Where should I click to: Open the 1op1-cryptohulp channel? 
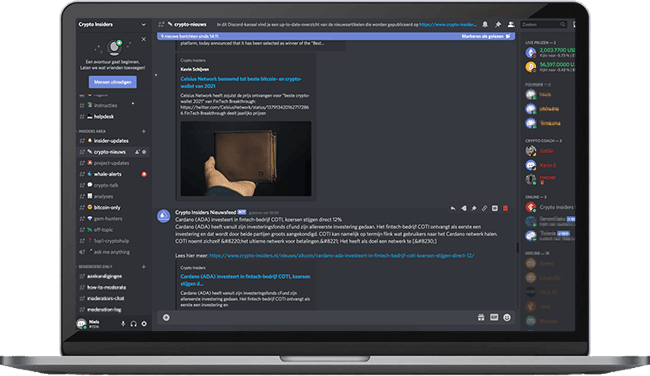tap(112, 241)
